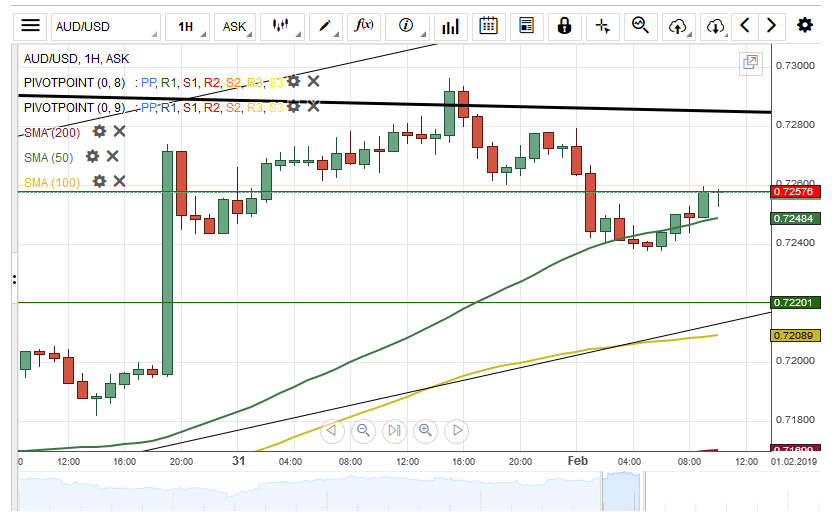The image size is (832, 519).
Task: Open SMA (200) settings gear
Action: point(99,132)
